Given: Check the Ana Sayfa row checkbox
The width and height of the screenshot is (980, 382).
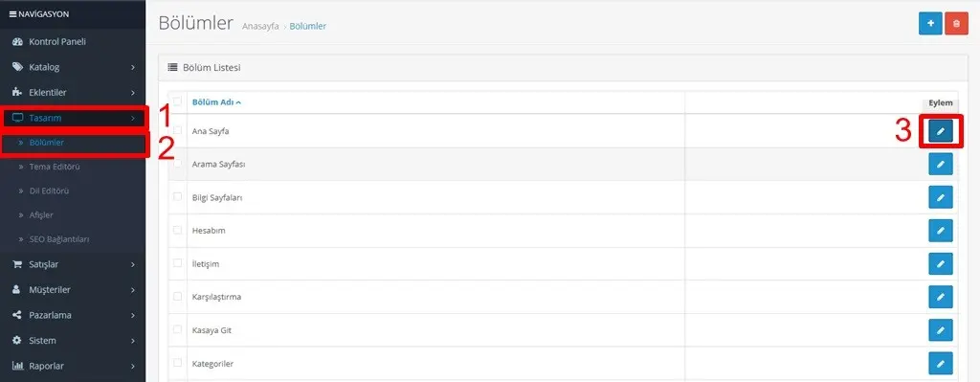Looking at the screenshot, I should (x=177, y=130).
